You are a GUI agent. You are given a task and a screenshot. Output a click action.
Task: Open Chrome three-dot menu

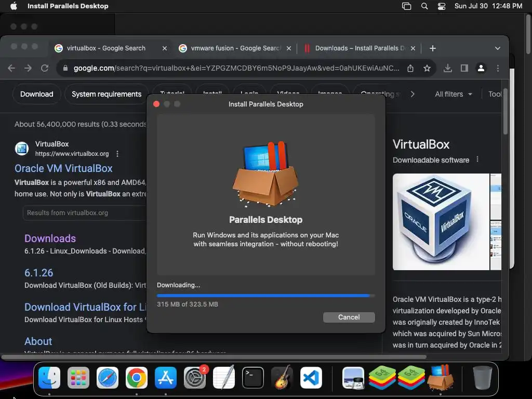tap(498, 68)
